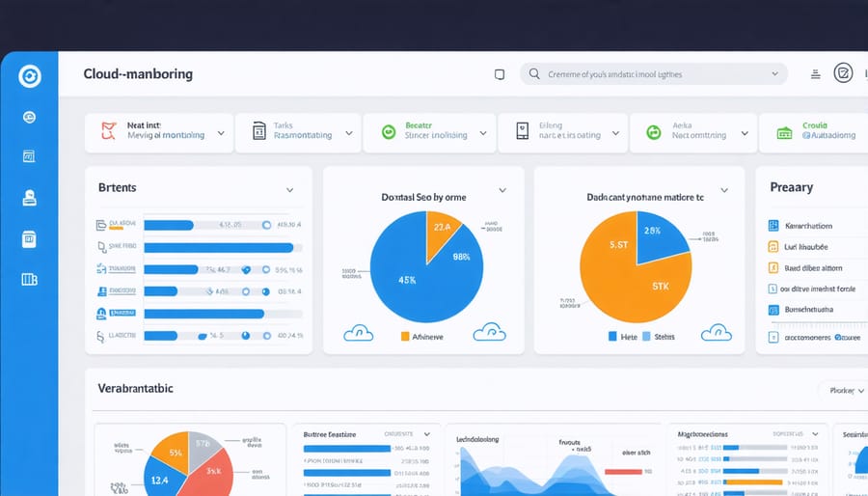Open the globe icon in the sidebar
868x496 pixels.
click(x=29, y=118)
